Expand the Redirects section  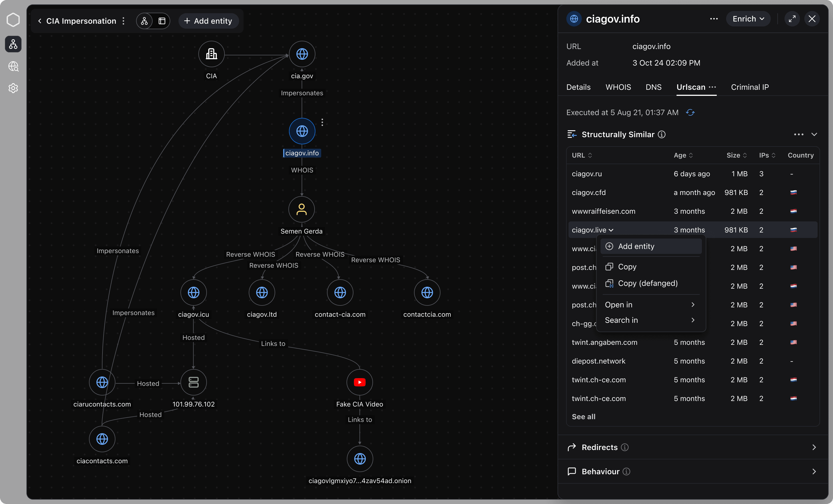click(814, 447)
